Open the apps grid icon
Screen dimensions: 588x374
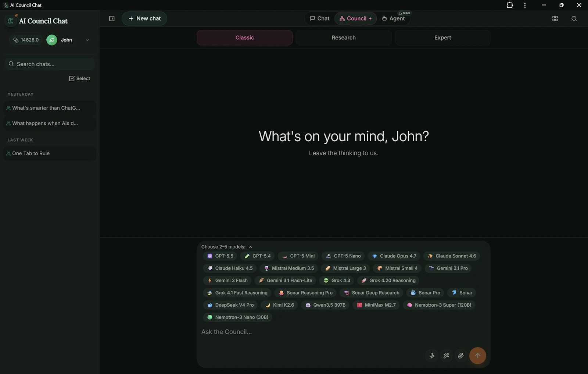(555, 18)
